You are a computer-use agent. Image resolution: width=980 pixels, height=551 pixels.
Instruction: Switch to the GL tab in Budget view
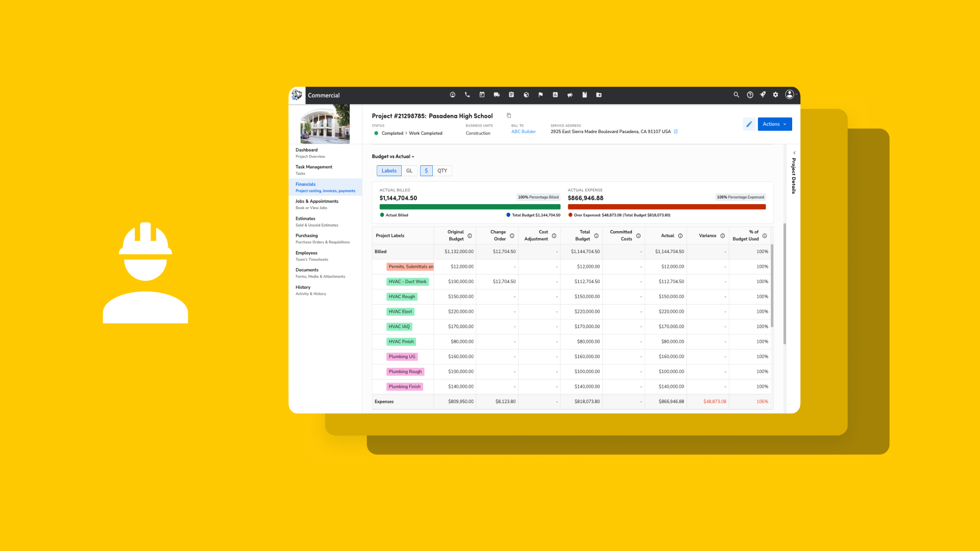pos(409,170)
